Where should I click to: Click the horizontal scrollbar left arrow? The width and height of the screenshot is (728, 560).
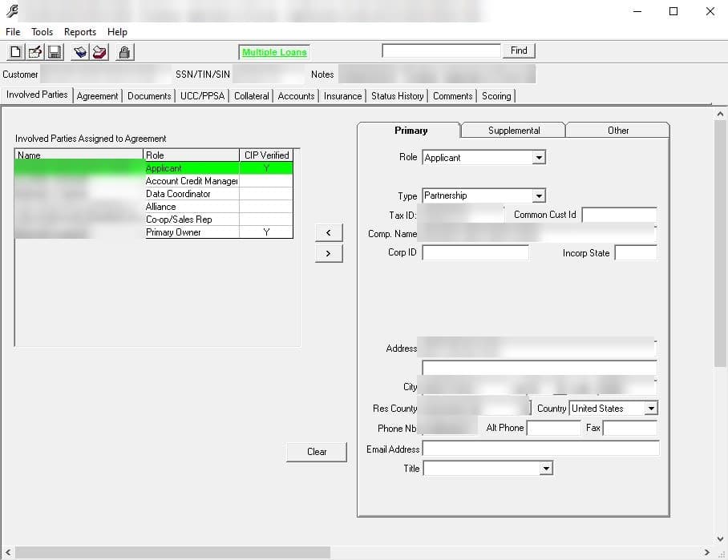[x=8, y=553]
